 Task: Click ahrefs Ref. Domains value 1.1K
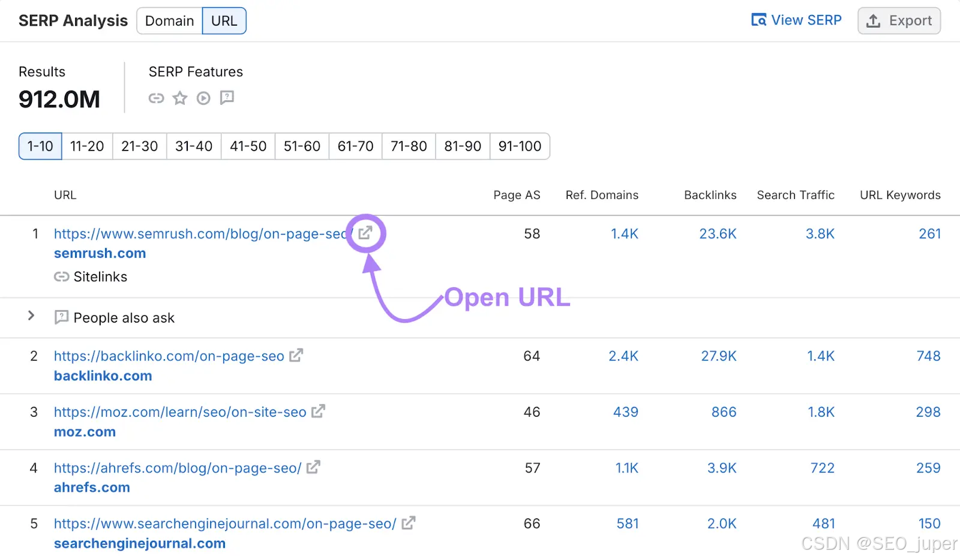pos(627,468)
